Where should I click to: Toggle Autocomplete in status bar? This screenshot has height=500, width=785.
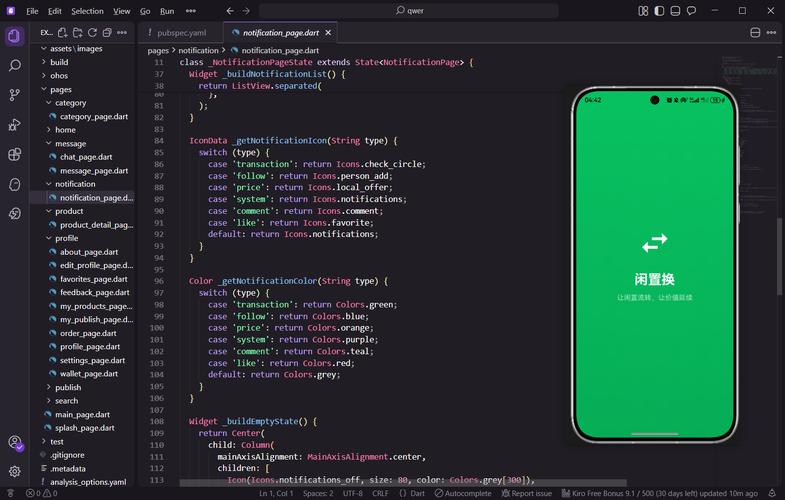(463, 493)
